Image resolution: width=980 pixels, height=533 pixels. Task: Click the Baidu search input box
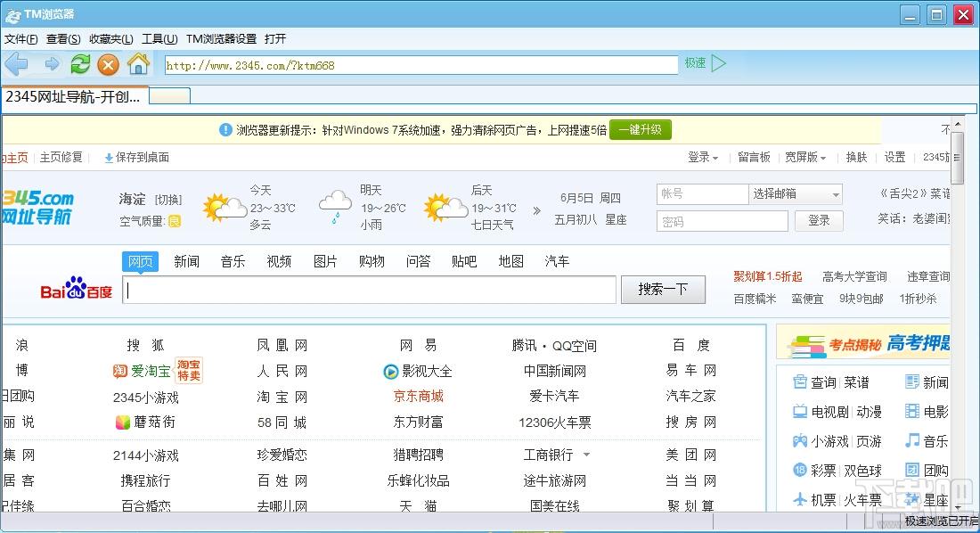coord(370,290)
